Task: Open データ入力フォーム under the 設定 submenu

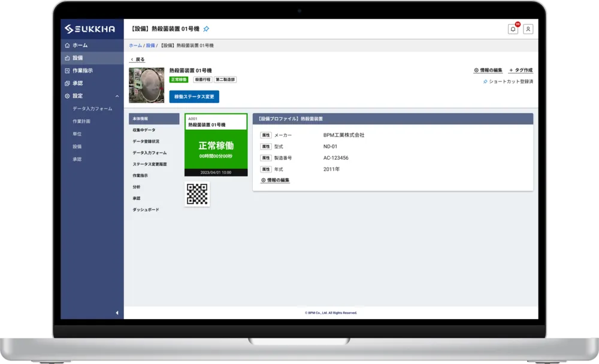Action: (x=92, y=108)
